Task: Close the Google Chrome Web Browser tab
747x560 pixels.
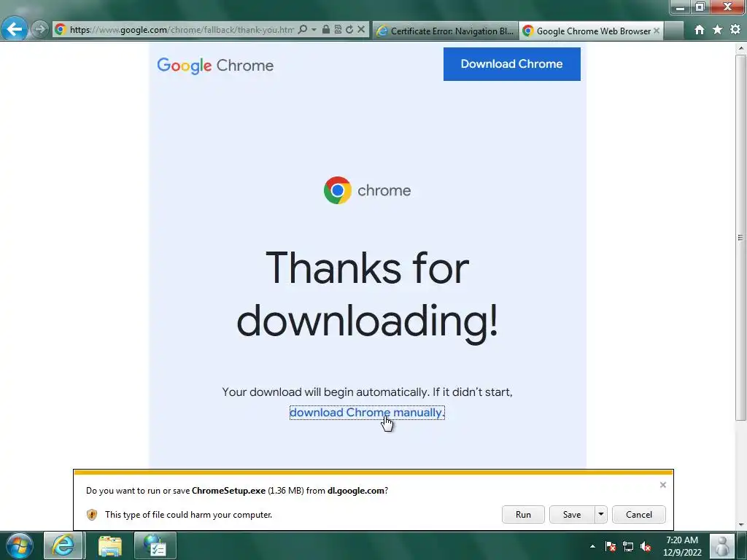Action: 657,31
